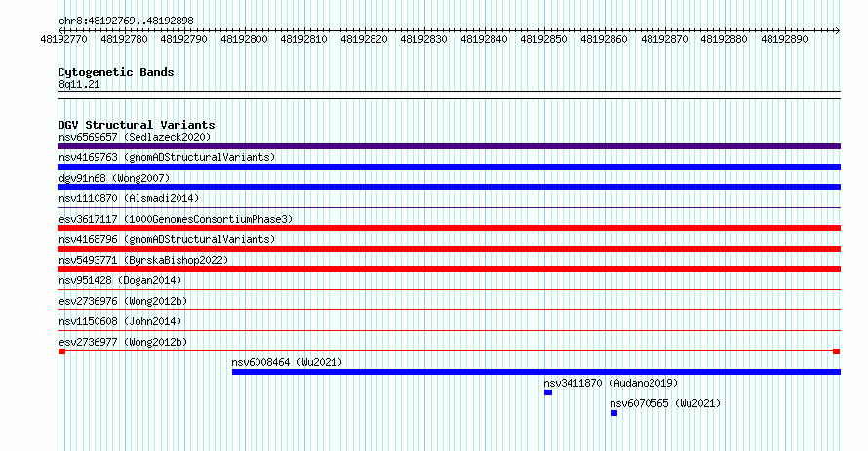Viewport: 868px width, 451px height.
Task: Open nsv4168796 (gnomADStructuralVariants) label
Action: tap(167, 239)
